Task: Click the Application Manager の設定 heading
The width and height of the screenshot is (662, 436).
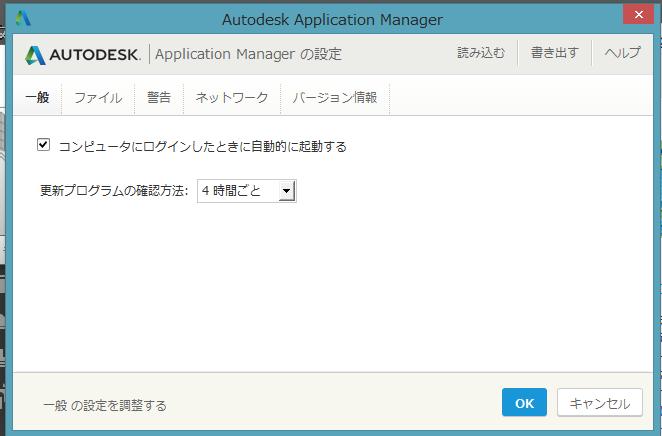Action: tap(248, 54)
